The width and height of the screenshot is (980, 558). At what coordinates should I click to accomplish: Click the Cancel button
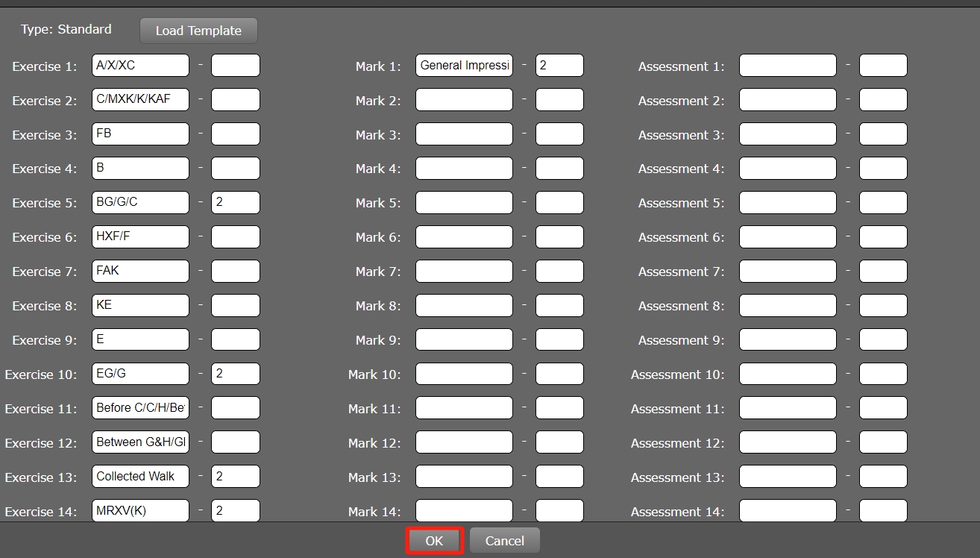point(504,541)
